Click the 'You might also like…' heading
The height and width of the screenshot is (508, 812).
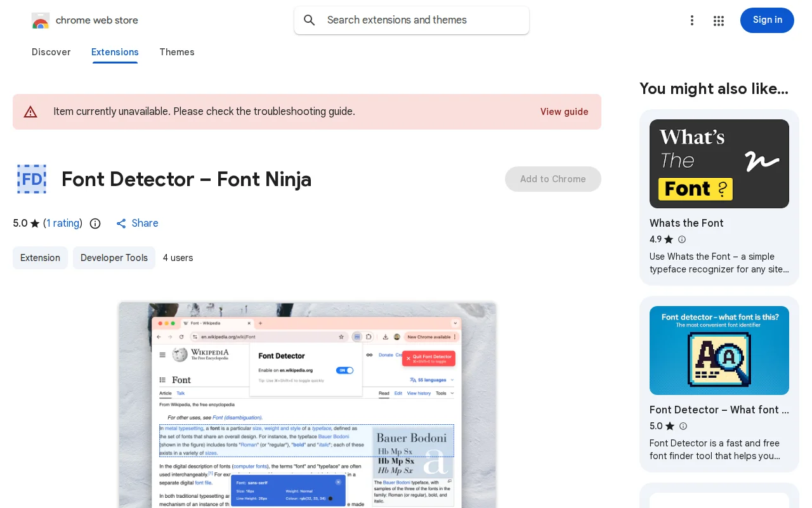714,89
